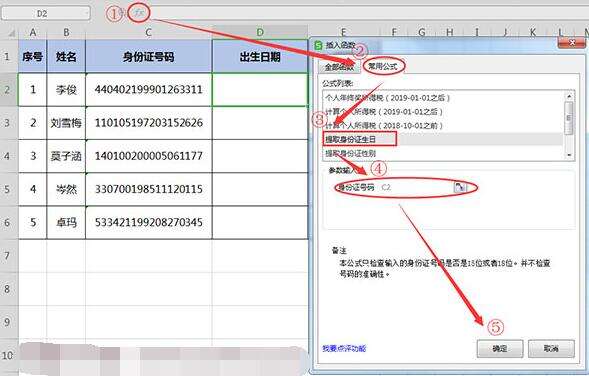Screen dimensions: 589x376
Task: Click formula list scroll down arrow
Action: coord(569,155)
